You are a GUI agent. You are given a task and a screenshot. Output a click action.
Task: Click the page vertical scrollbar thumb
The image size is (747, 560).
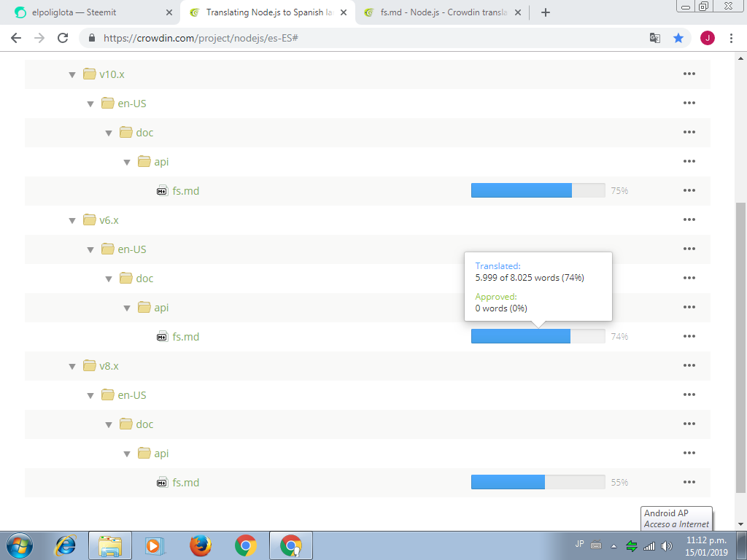[740, 348]
